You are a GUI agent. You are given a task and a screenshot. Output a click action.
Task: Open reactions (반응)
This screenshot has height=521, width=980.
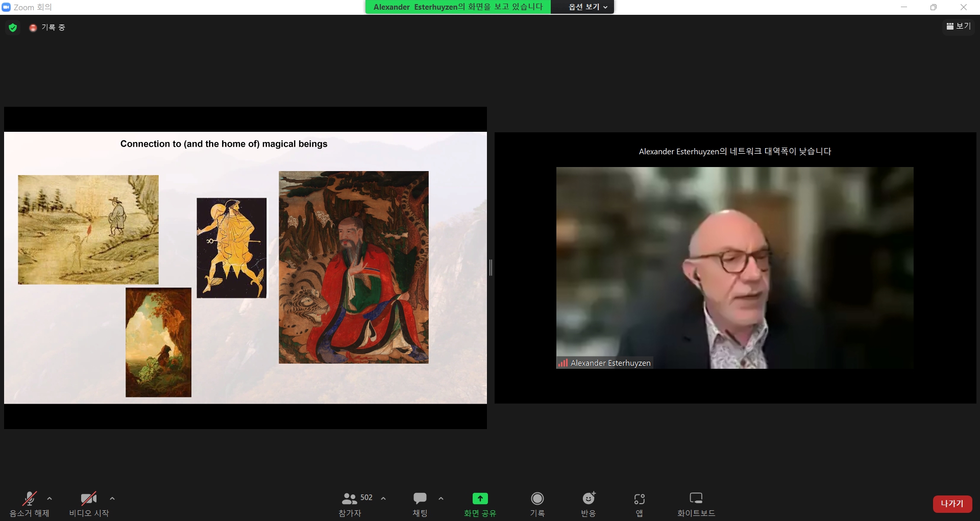tap(589, 504)
